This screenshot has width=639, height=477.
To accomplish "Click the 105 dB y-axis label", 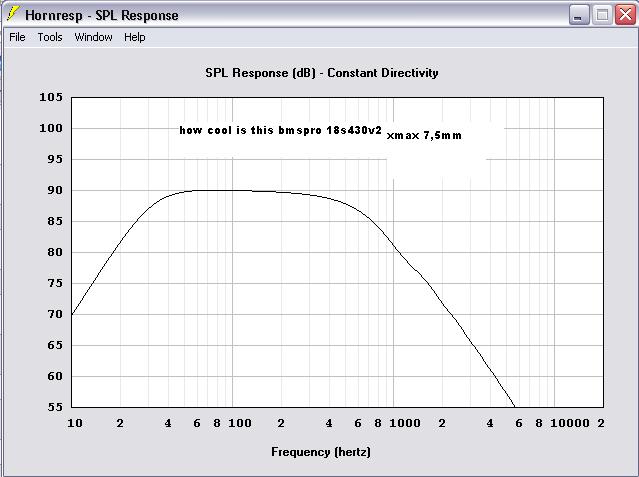I will [51, 97].
